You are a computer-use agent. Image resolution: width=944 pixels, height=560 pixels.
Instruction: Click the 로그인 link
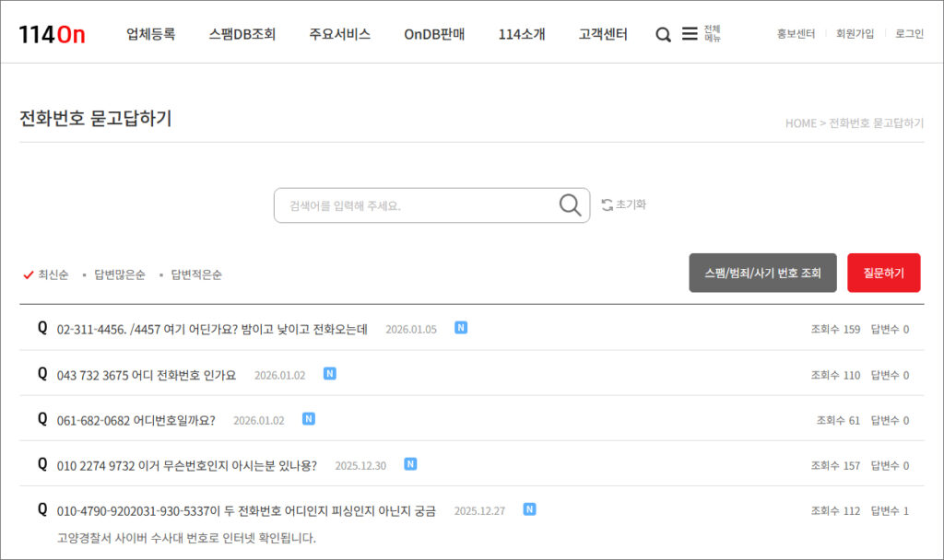(x=909, y=34)
